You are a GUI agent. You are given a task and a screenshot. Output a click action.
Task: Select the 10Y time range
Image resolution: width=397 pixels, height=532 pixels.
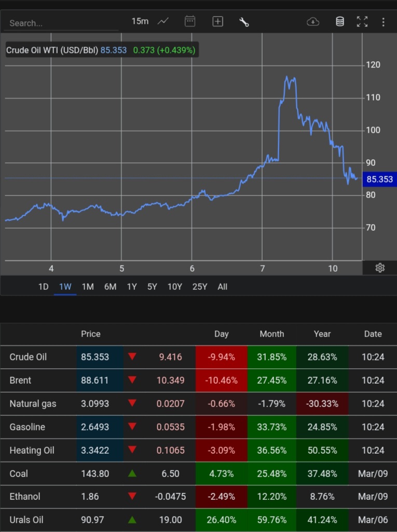tap(174, 287)
